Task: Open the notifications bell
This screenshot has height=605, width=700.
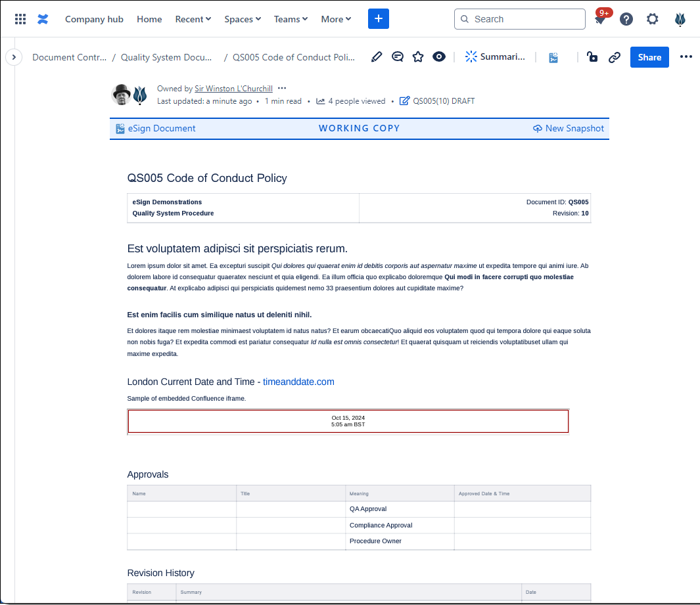Action: 599,20
